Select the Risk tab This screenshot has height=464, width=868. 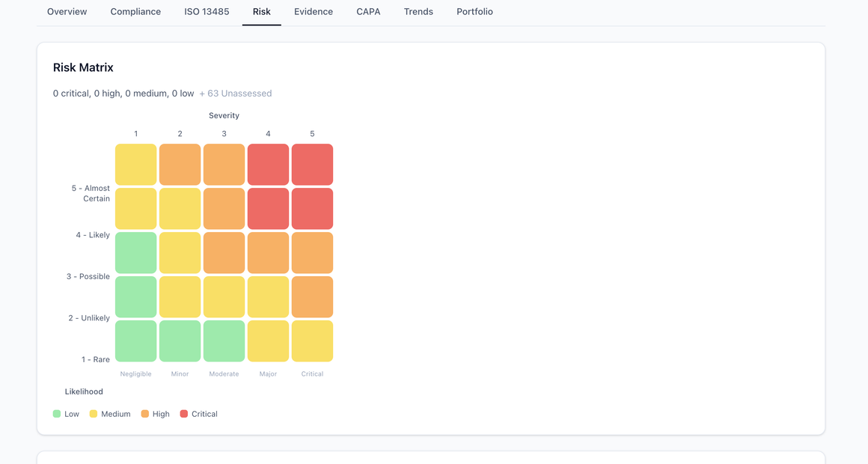pyautogui.click(x=261, y=12)
